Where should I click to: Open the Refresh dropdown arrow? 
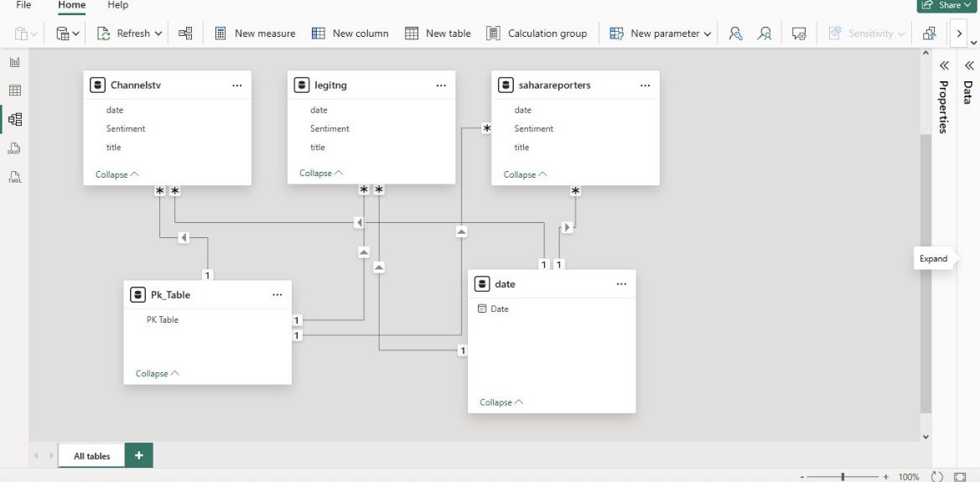(x=158, y=34)
